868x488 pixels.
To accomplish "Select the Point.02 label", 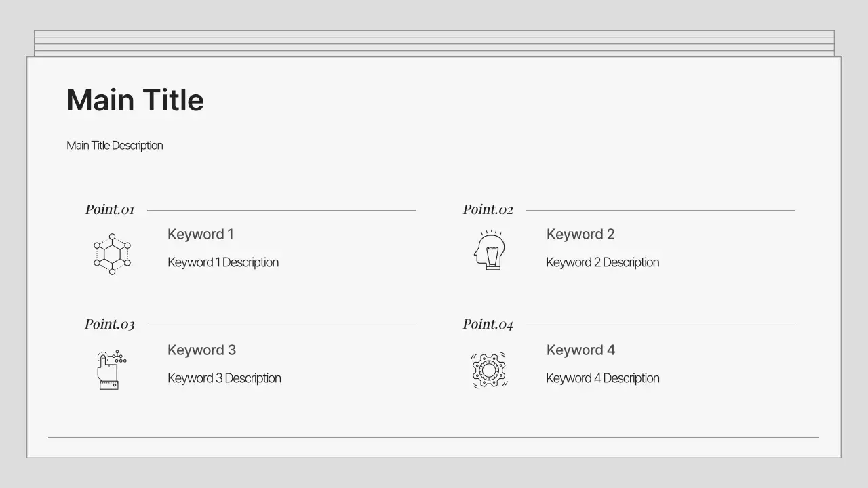I will coord(488,210).
